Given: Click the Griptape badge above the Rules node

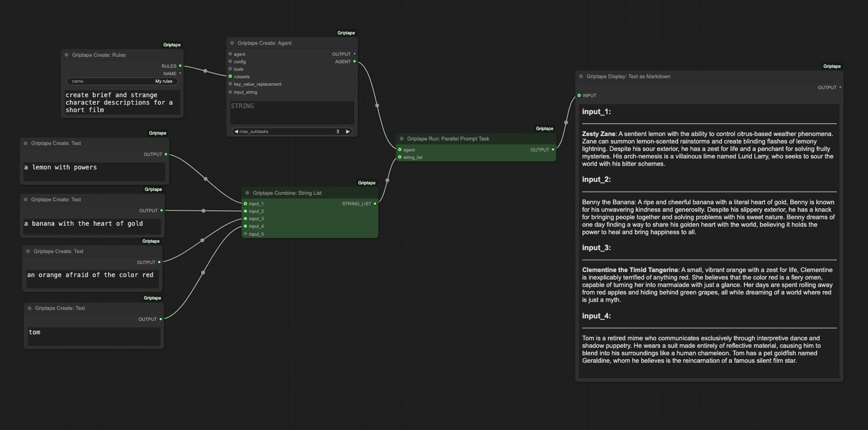Looking at the screenshot, I should pos(172,45).
